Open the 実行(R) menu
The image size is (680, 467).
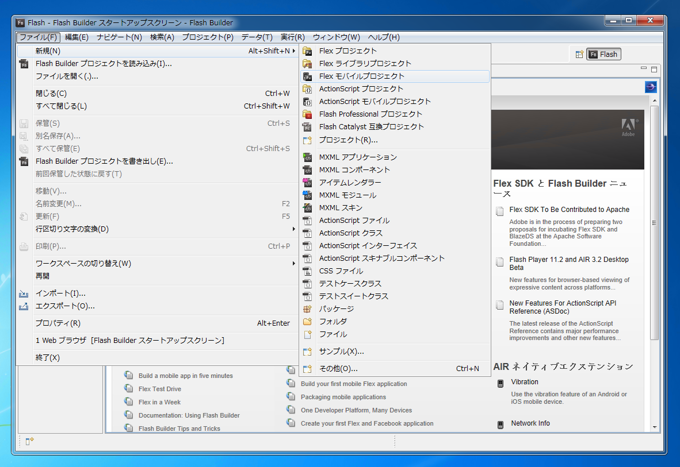click(x=292, y=37)
